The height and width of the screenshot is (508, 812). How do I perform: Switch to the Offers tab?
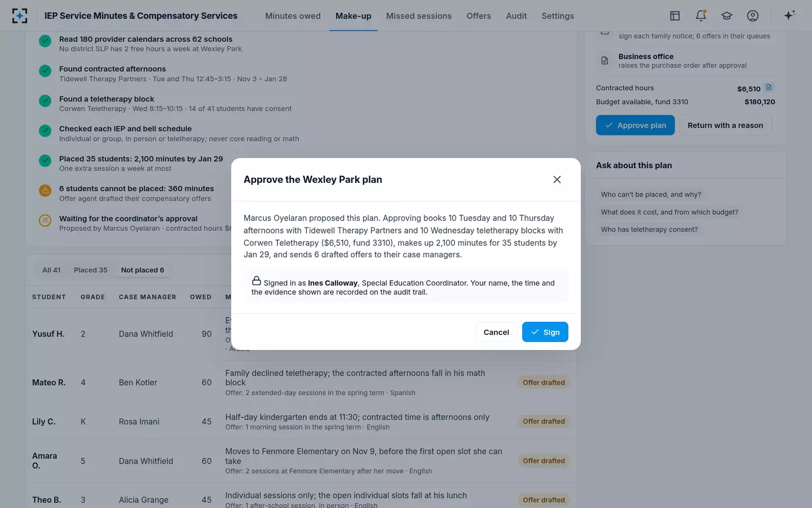pos(479,16)
